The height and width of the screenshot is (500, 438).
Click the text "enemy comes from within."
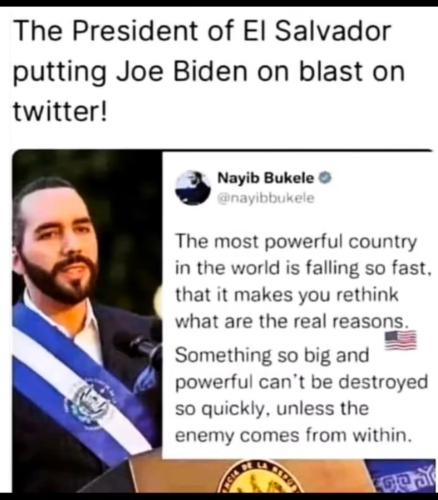[292, 435]
